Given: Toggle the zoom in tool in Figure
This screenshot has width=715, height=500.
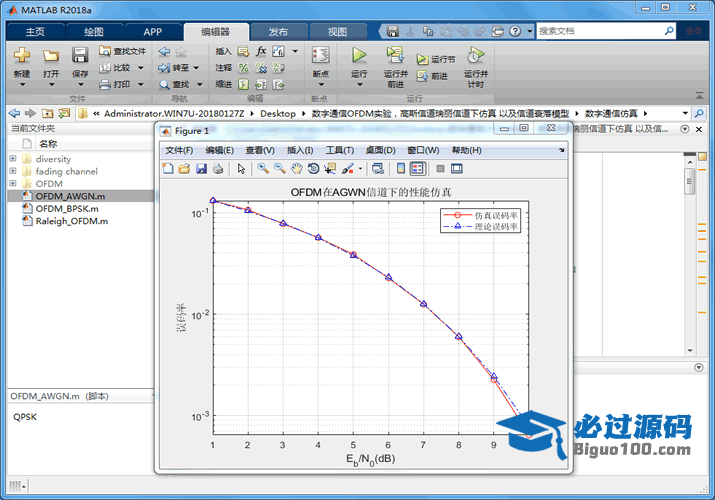Looking at the screenshot, I should [263, 169].
